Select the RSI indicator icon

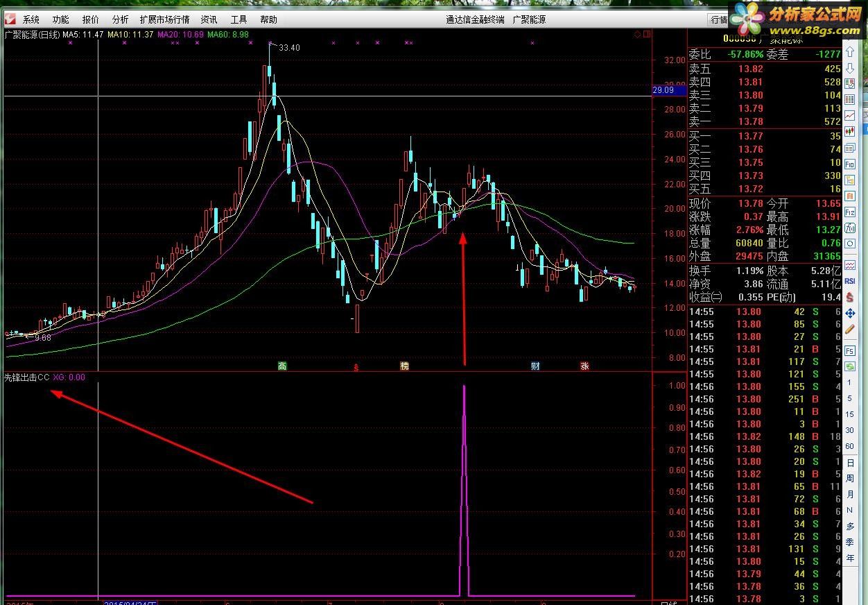[850, 280]
